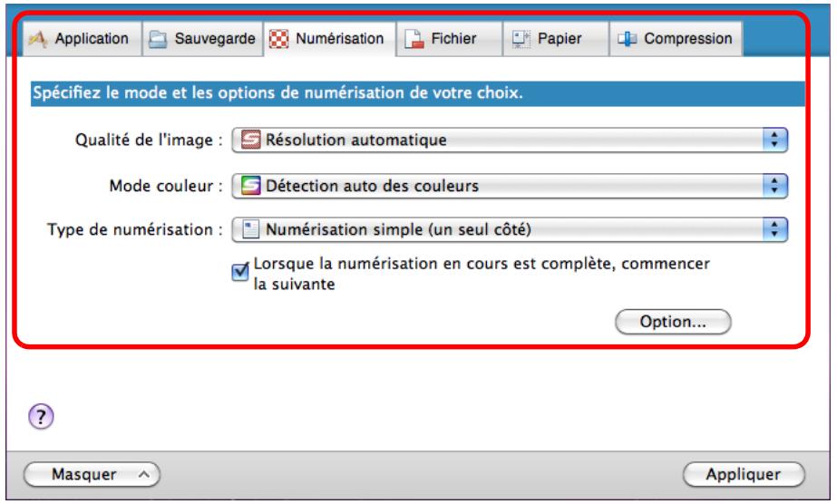The image size is (837, 504).
Task: Open the Type de numérisation dropdown
Action: (x=510, y=229)
